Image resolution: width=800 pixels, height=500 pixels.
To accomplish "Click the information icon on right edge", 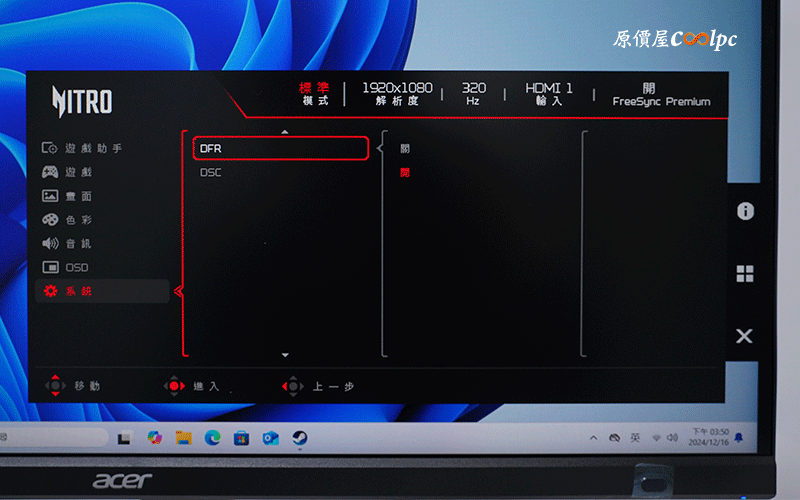I will click(x=745, y=211).
